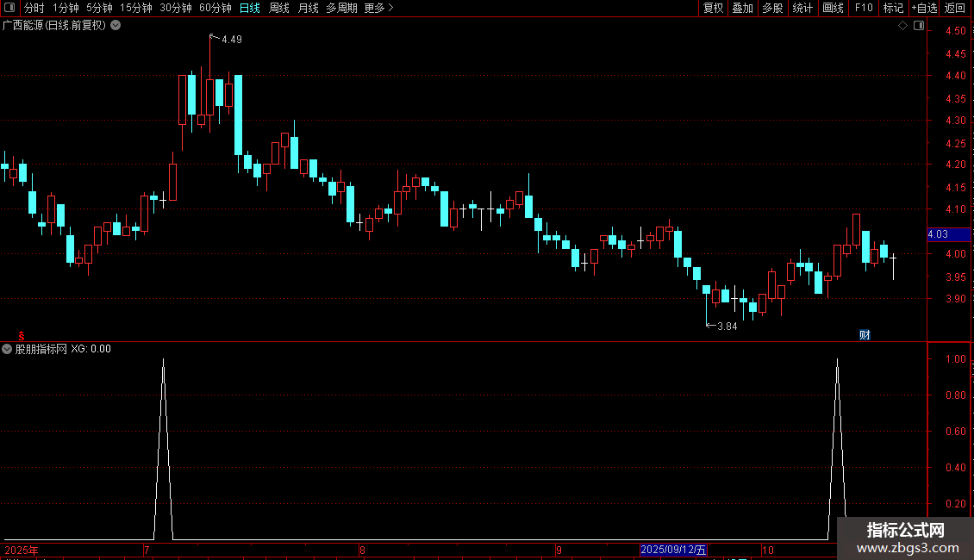Open the 多股 multi-stock view
Viewport: 974px width, 560px height.
click(x=772, y=8)
